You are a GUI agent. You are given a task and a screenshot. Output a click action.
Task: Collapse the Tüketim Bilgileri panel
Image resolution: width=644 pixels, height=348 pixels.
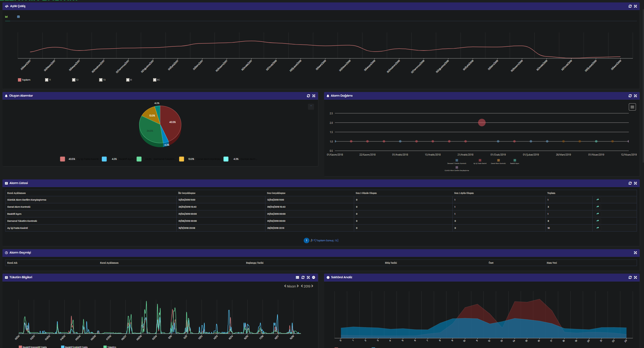point(313,277)
